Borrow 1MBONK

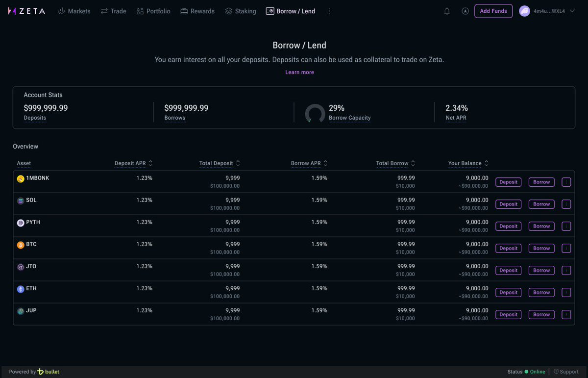tap(541, 182)
